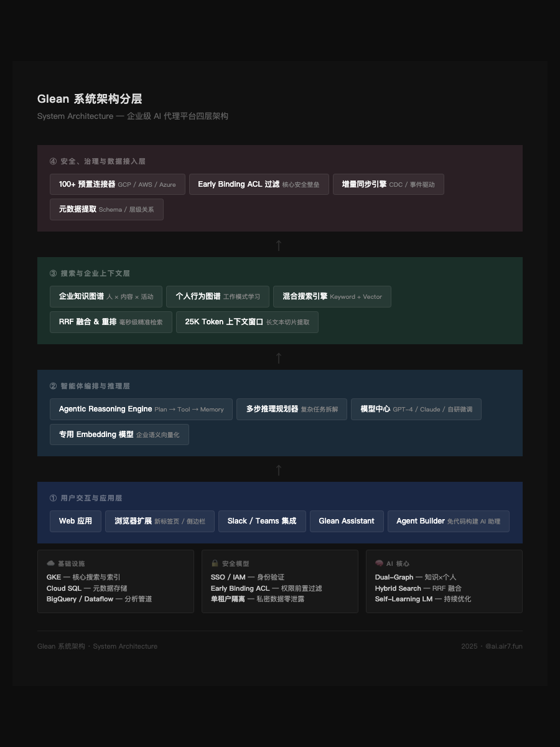Click the 元数据提取 Schema chip
560x747 pixels.
pos(106,209)
